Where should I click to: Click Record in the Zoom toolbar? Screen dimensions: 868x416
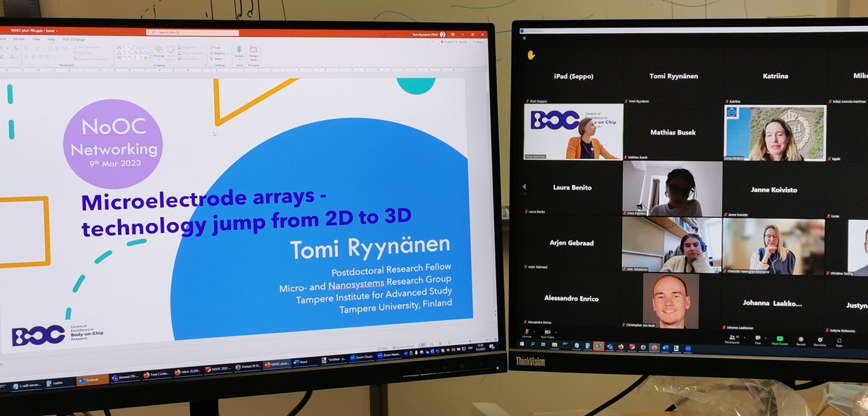[x=800, y=342]
